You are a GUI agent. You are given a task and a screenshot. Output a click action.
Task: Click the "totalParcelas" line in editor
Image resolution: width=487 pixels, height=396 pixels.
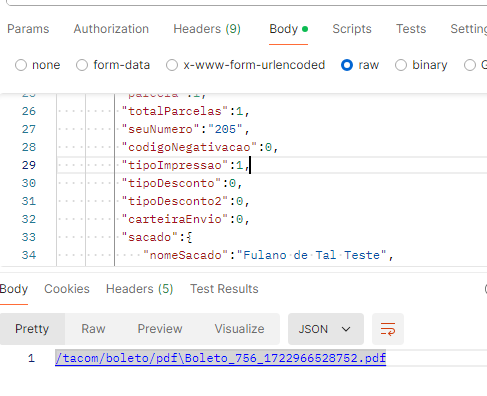click(x=185, y=111)
